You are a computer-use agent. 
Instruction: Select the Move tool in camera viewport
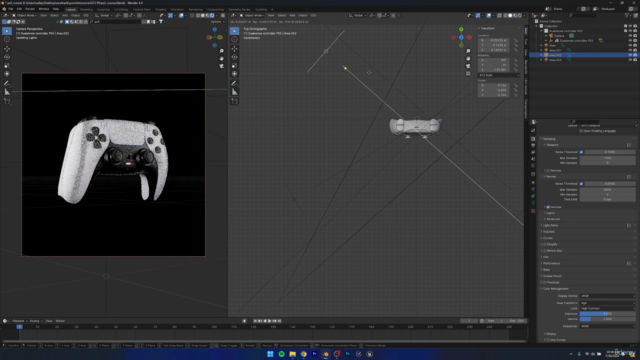point(7,49)
